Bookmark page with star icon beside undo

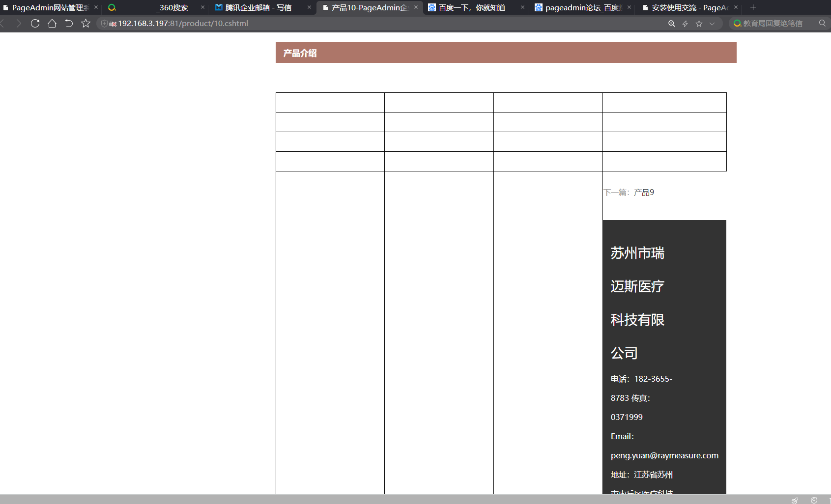(86, 23)
